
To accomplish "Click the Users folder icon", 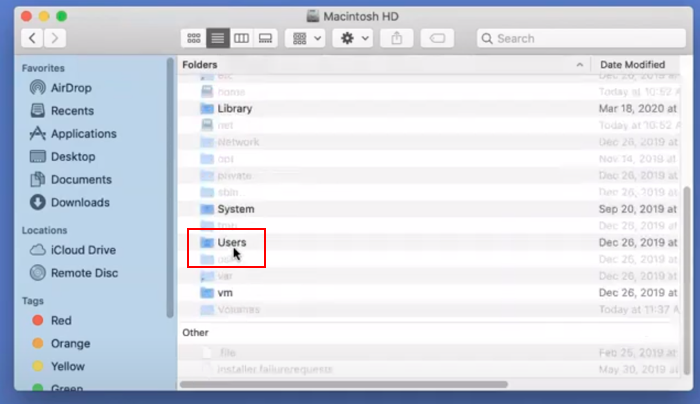I will pyautogui.click(x=207, y=242).
